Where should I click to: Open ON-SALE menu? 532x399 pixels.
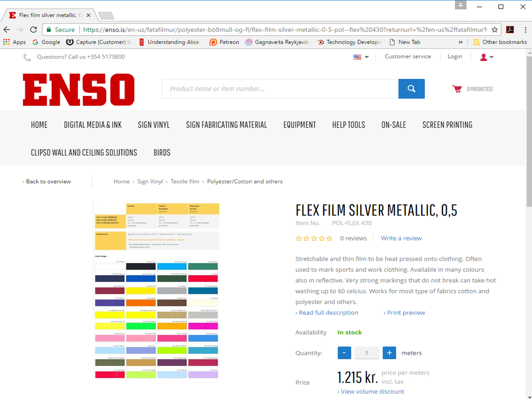tap(394, 125)
